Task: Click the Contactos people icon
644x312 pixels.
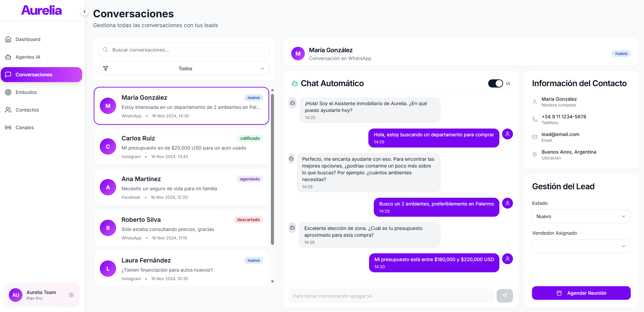Action: (8, 110)
